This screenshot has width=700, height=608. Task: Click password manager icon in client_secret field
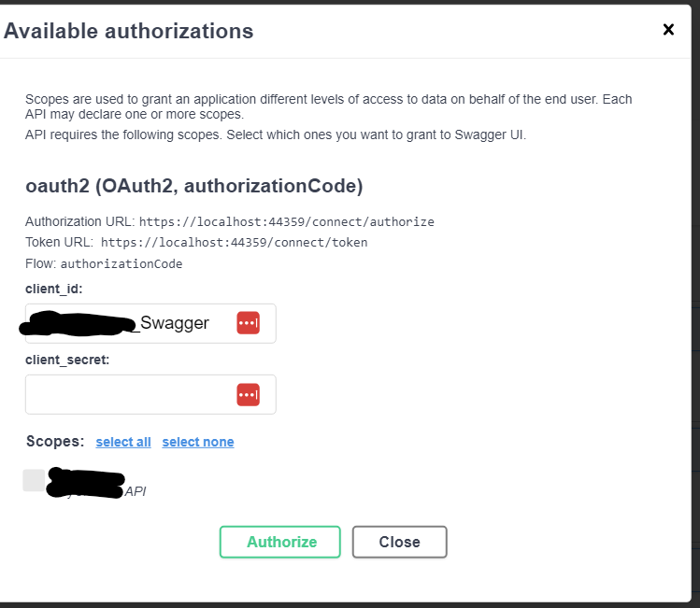click(x=248, y=394)
